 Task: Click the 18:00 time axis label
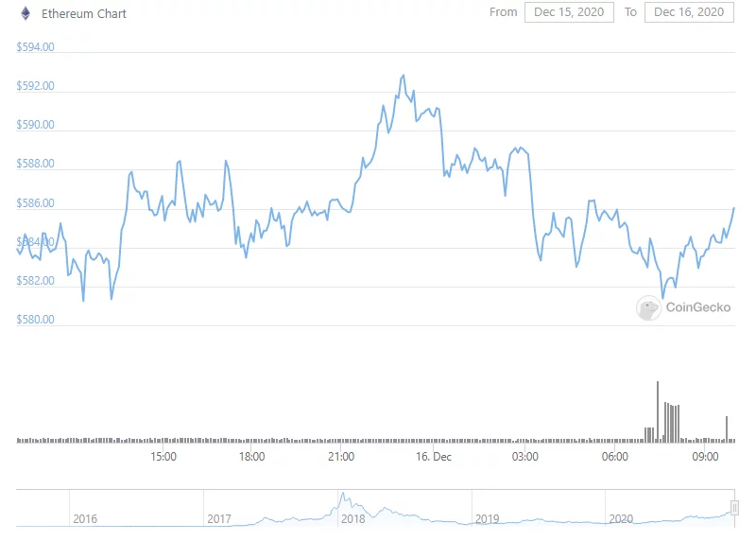click(x=251, y=457)
